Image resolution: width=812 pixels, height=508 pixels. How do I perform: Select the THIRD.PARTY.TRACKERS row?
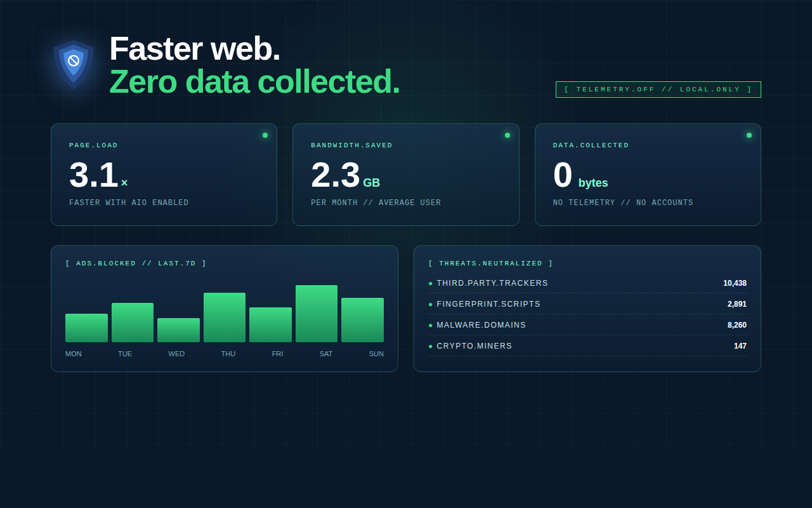click(587, 283)
